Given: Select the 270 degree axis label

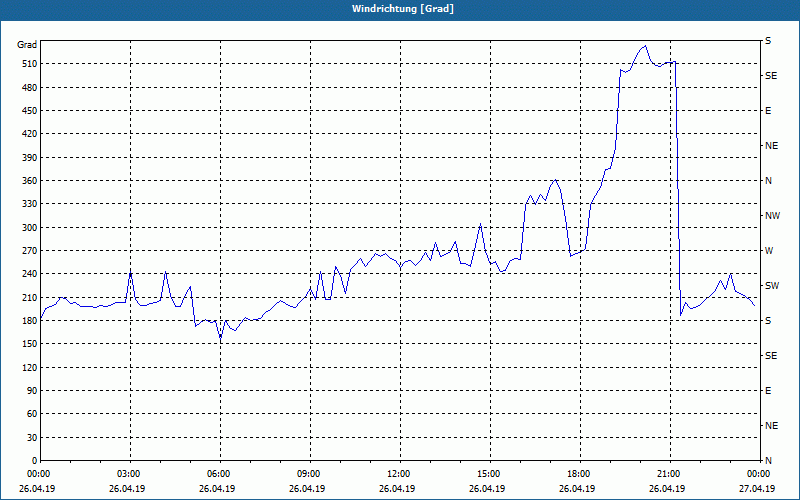Looking at the screenshot, I should [29, 251].
